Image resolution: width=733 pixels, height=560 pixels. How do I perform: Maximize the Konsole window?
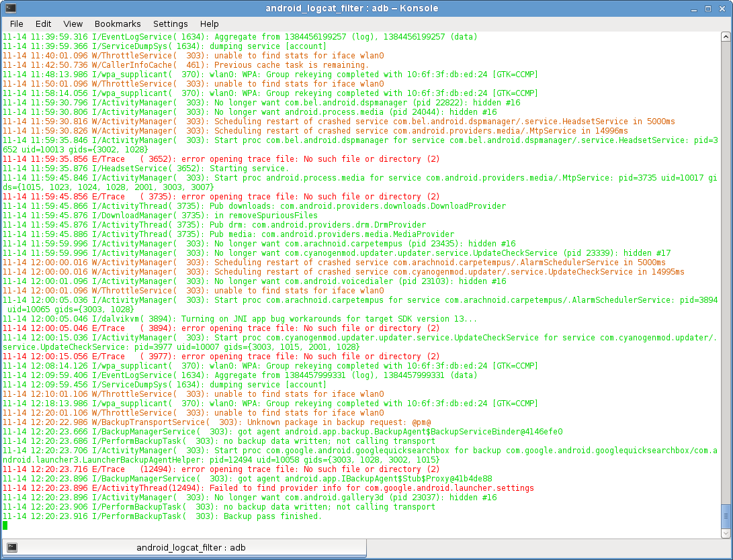[709, 8]
